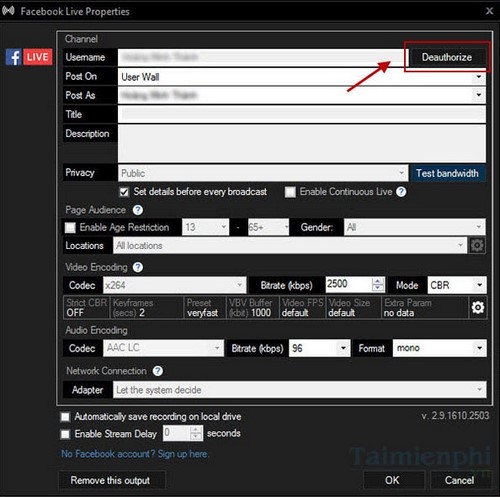The image size is (500, 497).
Task: Click Video FPS default cell
Action: pyautogui.click(x=303, y=307)
